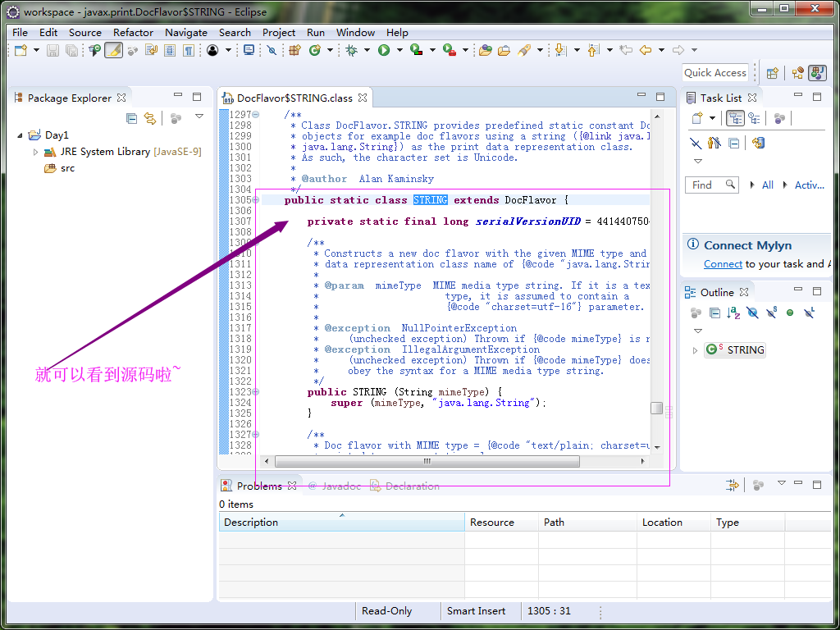Screen dimensions: 840x630
Task: Click the Quick Access search field
Action: pyautogui.click(x=714, y=73)
